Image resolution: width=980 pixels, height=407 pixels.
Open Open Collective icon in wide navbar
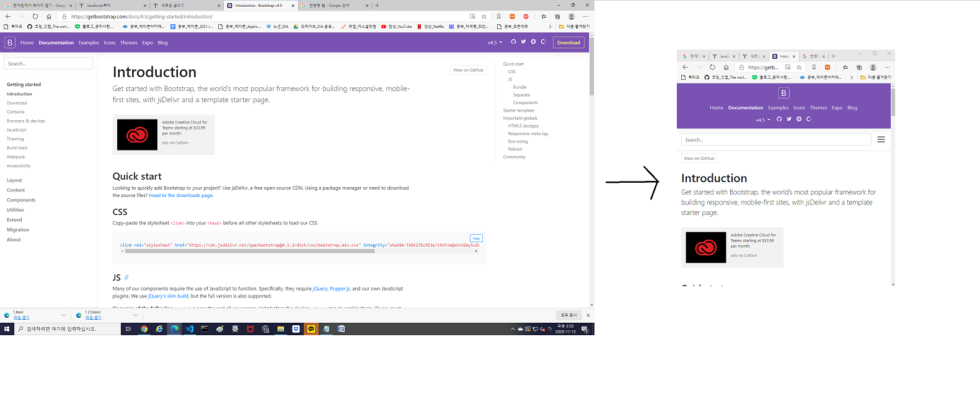coord(543,42)
